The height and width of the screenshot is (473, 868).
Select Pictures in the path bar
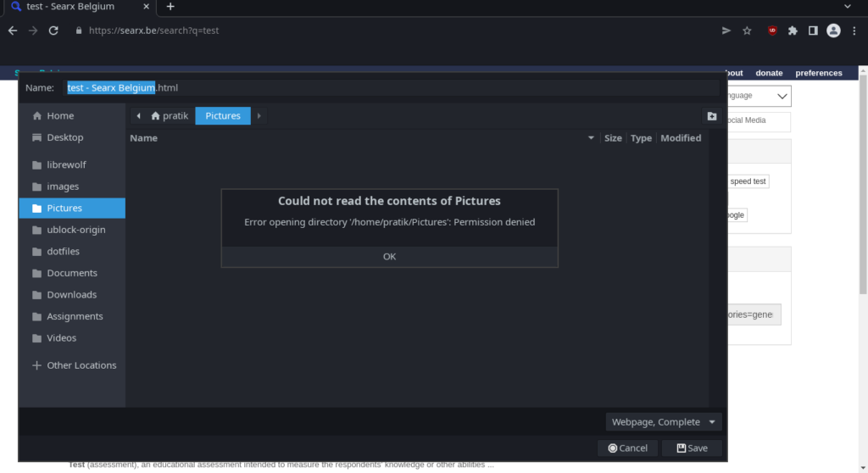click(223, 116)
